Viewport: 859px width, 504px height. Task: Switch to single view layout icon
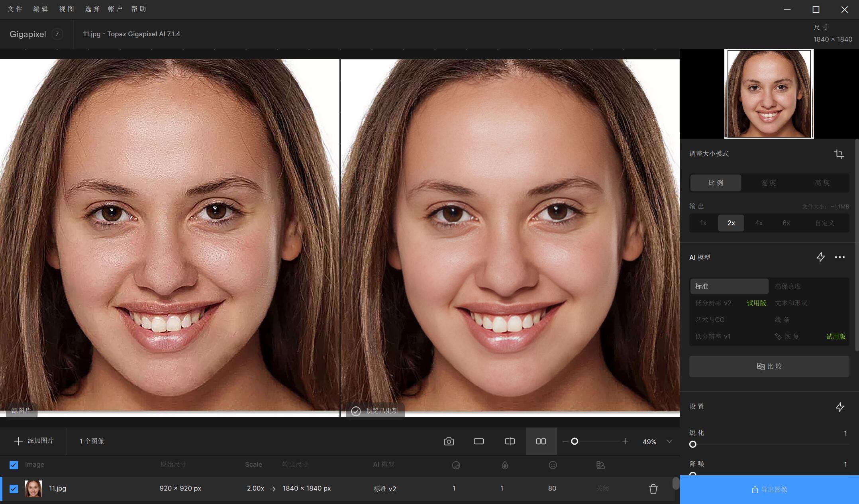pyautogui.click(x=479, y=441)
